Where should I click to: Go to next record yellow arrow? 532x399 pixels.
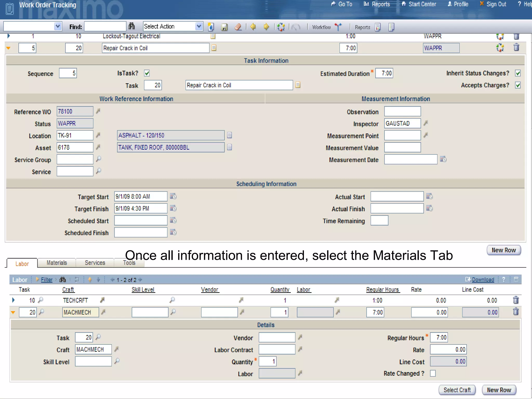point(266,26)
